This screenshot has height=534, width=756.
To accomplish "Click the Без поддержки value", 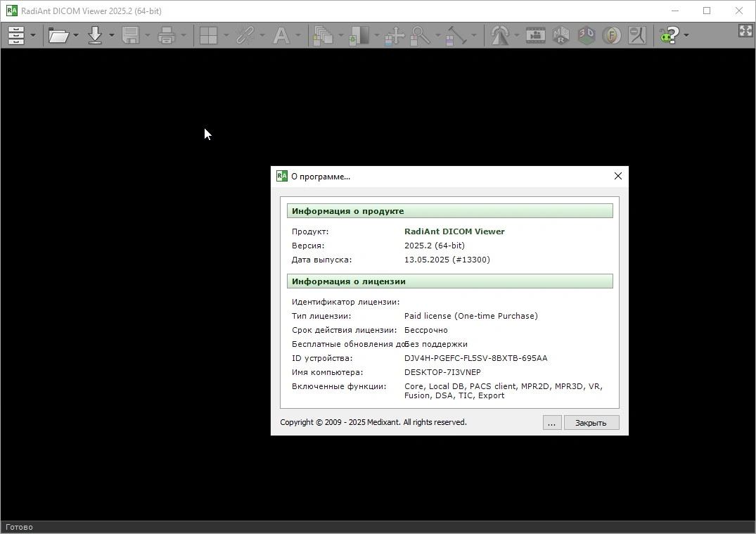I will (x=436, y=344).
